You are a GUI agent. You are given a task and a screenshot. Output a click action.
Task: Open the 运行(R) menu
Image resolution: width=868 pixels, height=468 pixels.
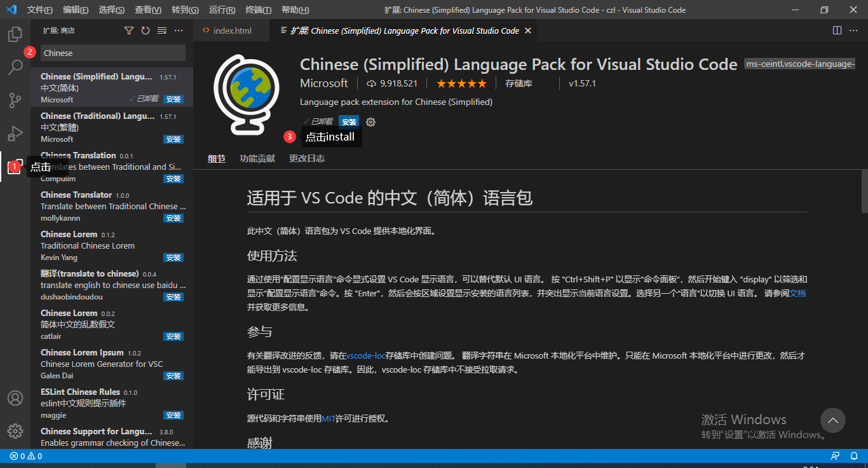click(222, 10)
